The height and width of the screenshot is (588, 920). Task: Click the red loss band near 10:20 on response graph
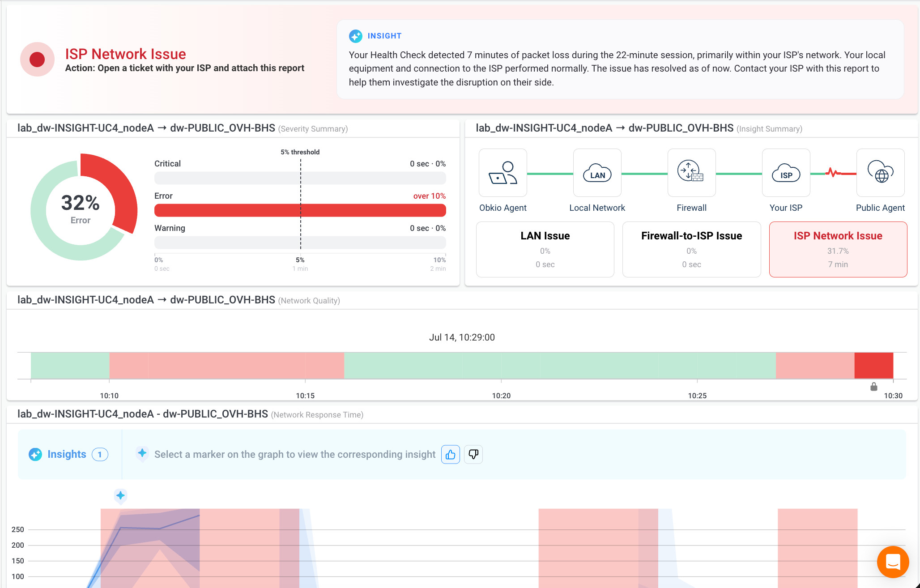coord(598,548)
